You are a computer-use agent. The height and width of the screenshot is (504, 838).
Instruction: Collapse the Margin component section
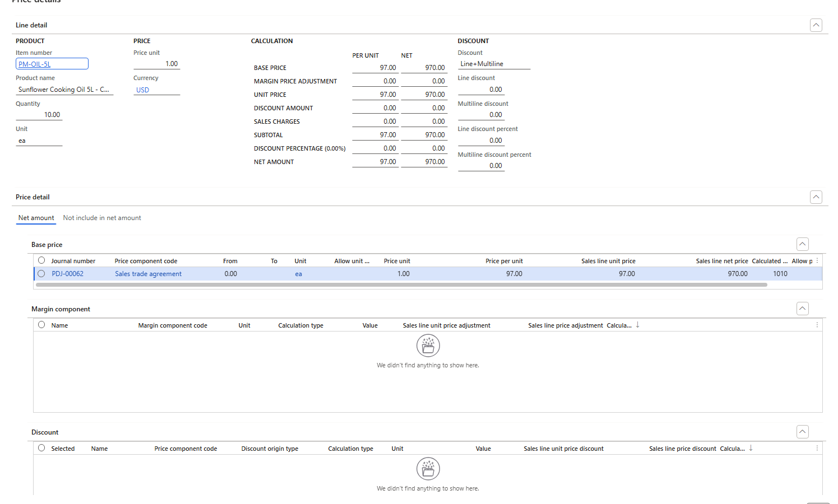pos(803,309)
